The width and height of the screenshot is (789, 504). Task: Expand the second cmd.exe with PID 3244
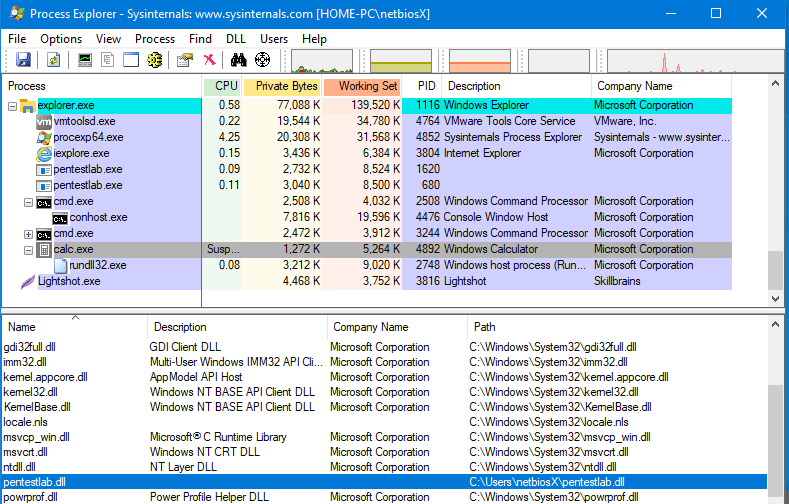click(28, 233)
